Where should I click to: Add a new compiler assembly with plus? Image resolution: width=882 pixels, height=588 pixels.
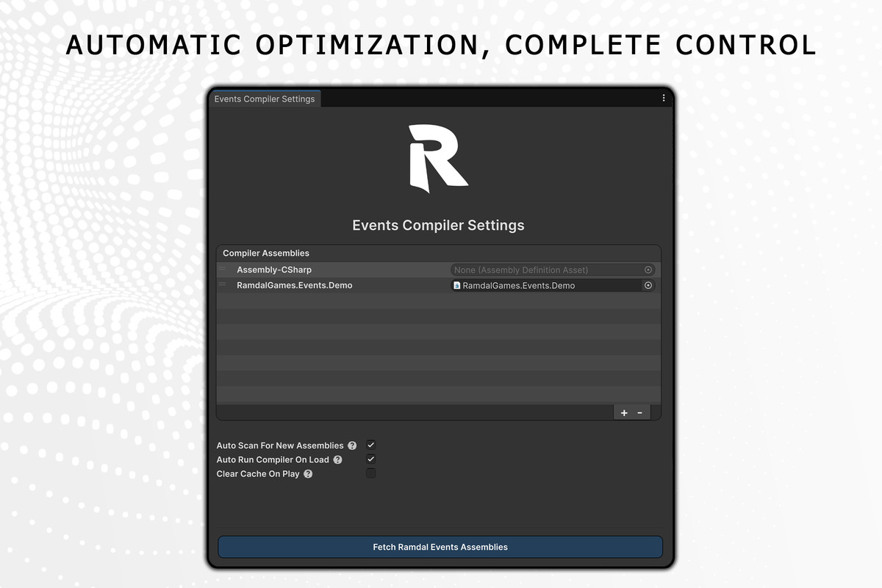click(x=624, y=413)
